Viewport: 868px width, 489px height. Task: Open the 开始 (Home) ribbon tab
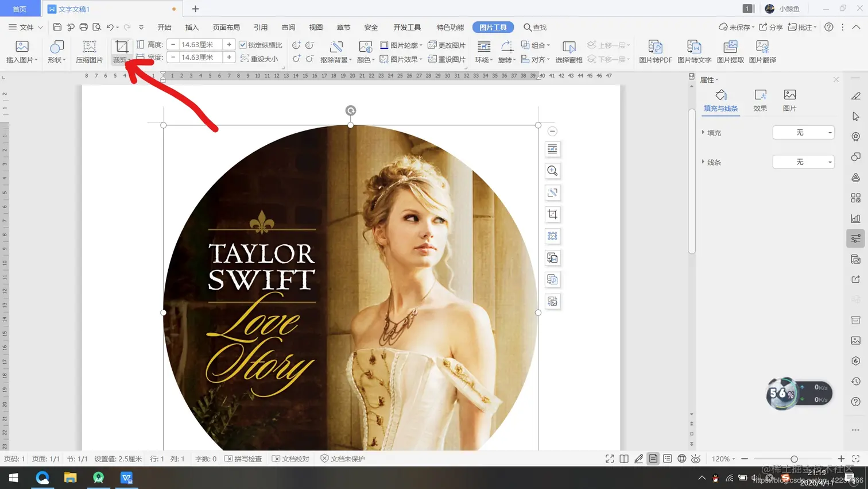click(x=165, y=27)
